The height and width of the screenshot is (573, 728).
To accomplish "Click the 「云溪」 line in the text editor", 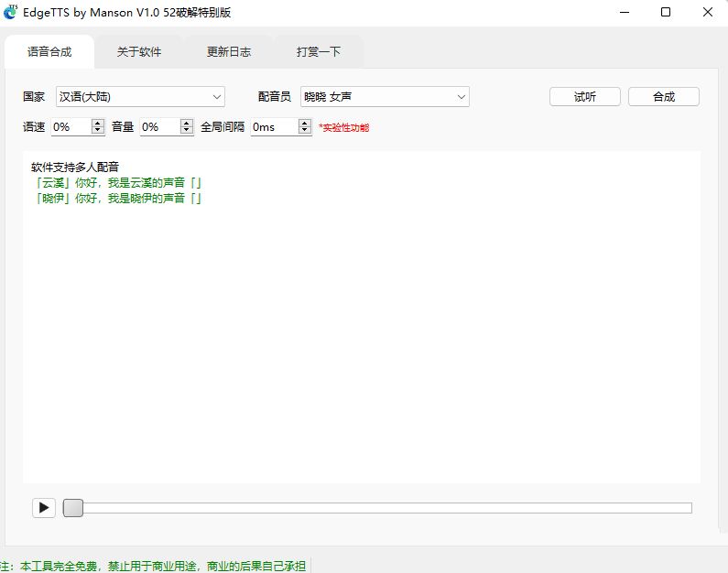I will (x=116, y=183).
